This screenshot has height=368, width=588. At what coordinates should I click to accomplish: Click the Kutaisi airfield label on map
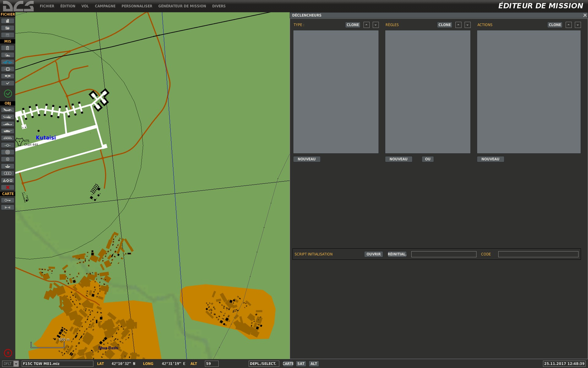point(46,138)
